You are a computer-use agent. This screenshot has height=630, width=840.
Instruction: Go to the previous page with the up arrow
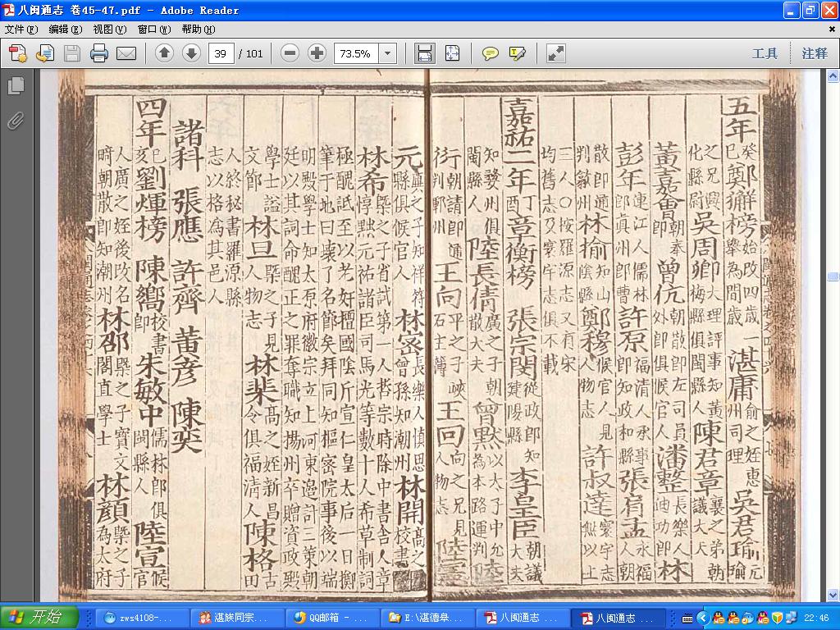(164, 53)
